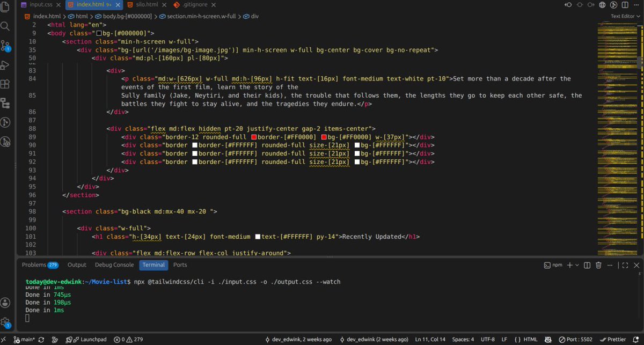Open Source Control view with badge
The image size is (644, 345).
click(5, 46)
